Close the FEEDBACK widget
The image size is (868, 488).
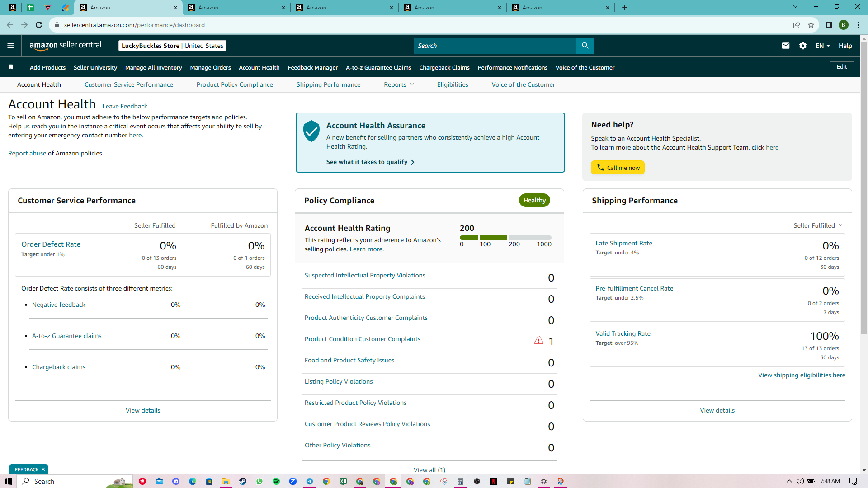tap(43, 469)
